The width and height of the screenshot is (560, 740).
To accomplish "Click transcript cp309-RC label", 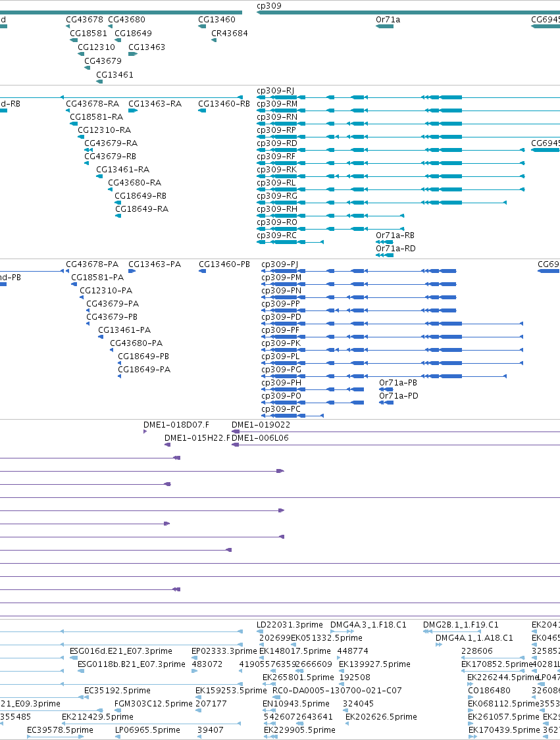I will (276, 235).
